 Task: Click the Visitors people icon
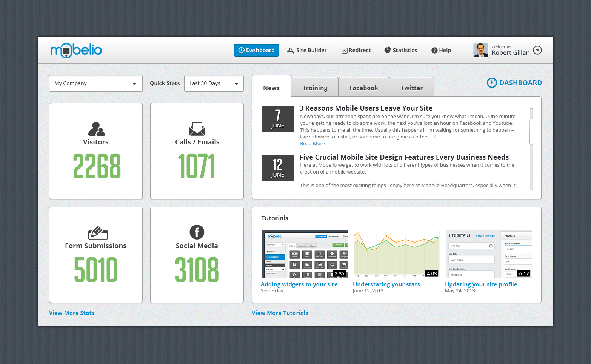point(96,129)
